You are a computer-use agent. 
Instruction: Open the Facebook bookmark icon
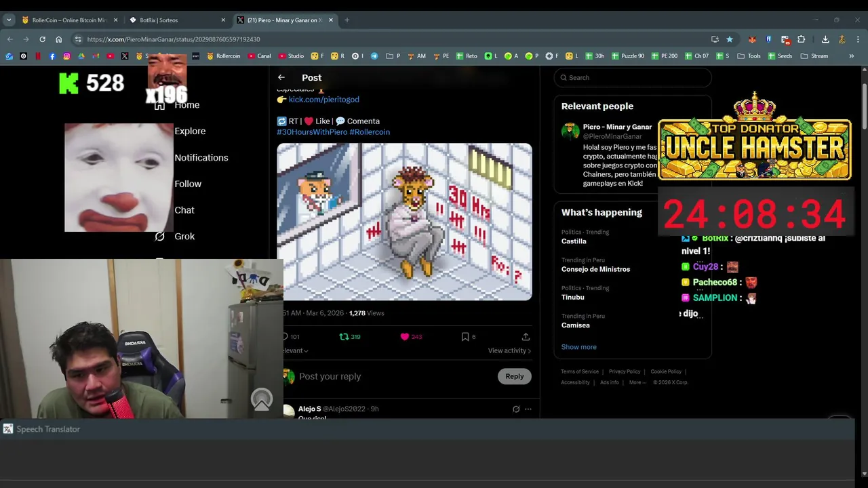[52, 56]
